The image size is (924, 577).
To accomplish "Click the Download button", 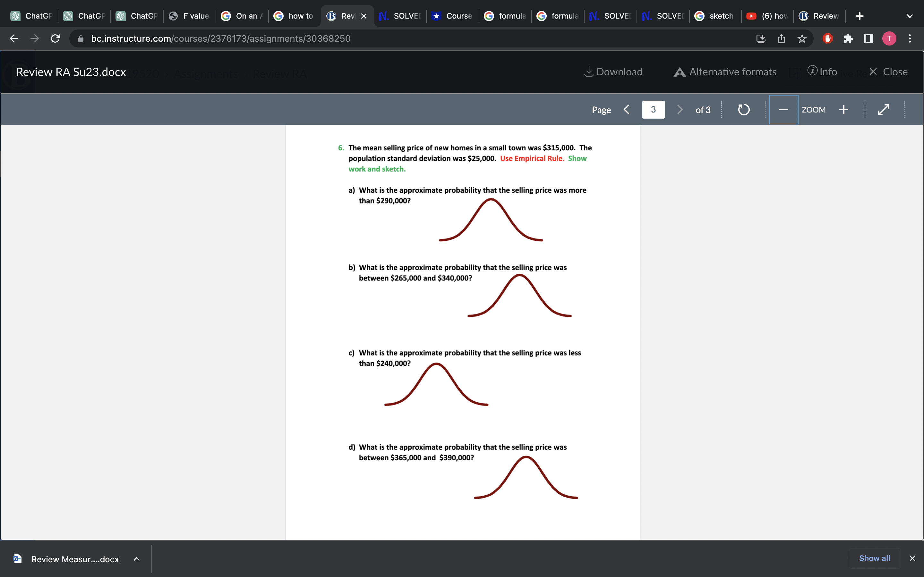I will point(613,72).
